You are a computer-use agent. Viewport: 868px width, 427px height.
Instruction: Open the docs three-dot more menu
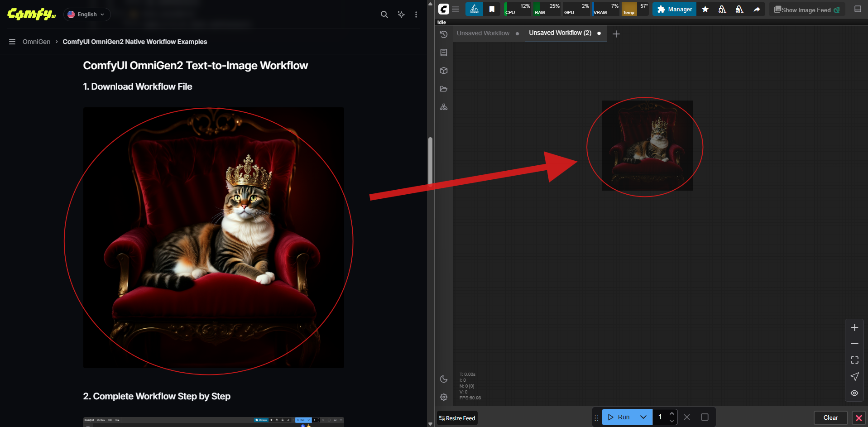(x=416, y=14)
